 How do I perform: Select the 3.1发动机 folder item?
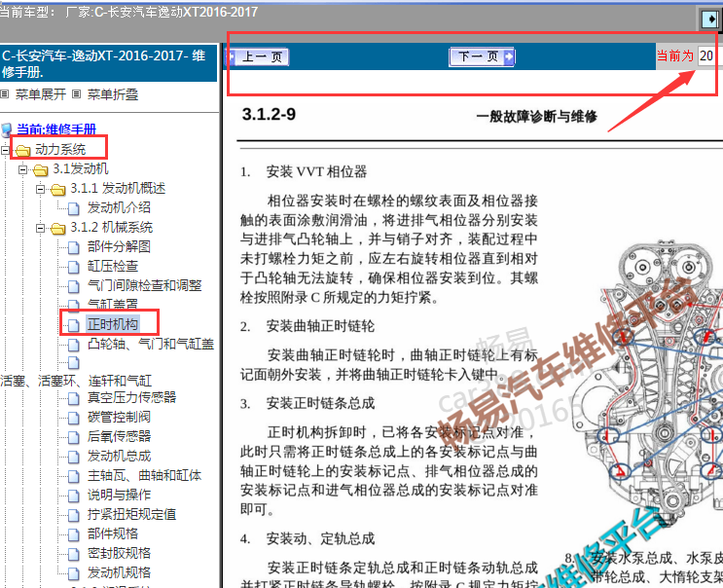point(81,168)
